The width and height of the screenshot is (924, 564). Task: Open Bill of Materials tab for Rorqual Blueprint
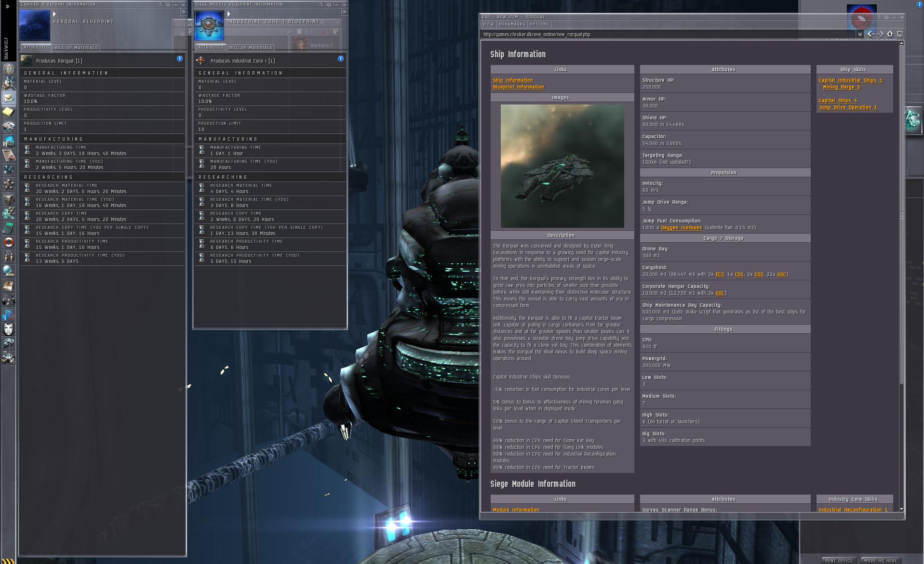[x=76, y=48]
